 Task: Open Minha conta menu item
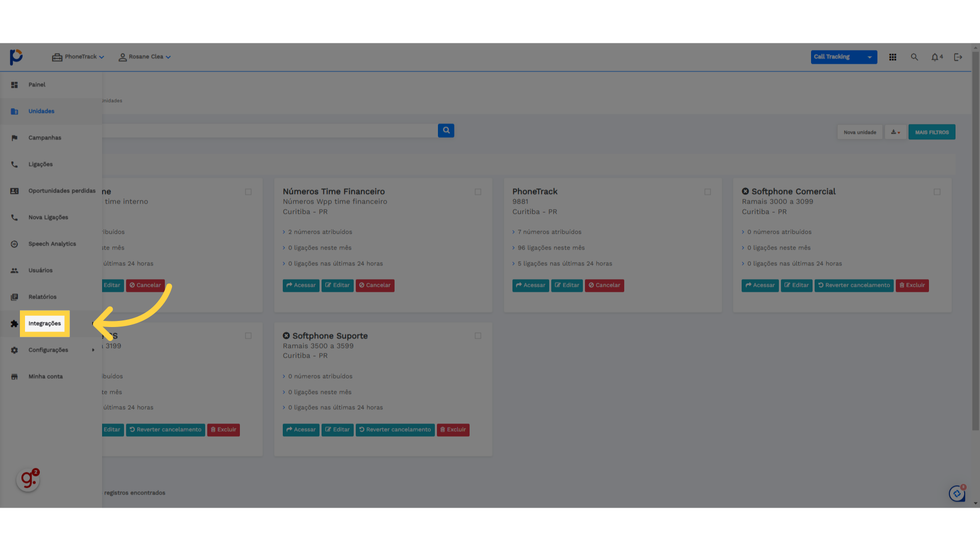pyautogui.click(x=45, y=377)
